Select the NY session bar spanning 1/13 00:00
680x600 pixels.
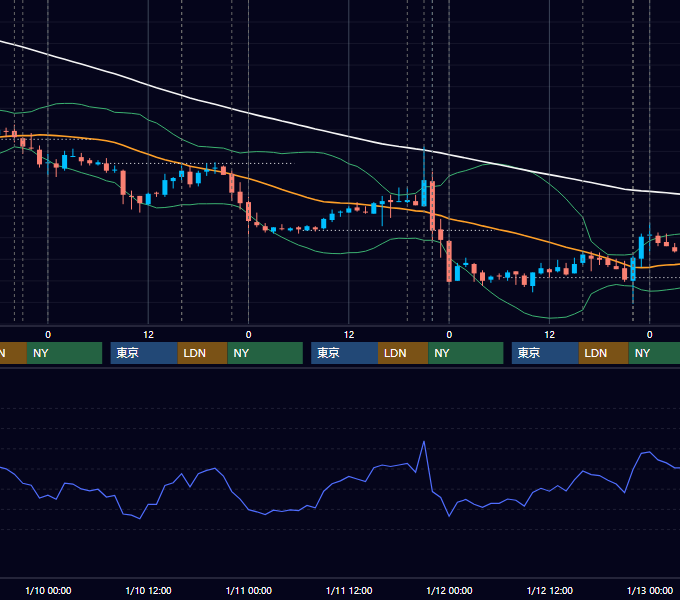click(x=654, y=353)
